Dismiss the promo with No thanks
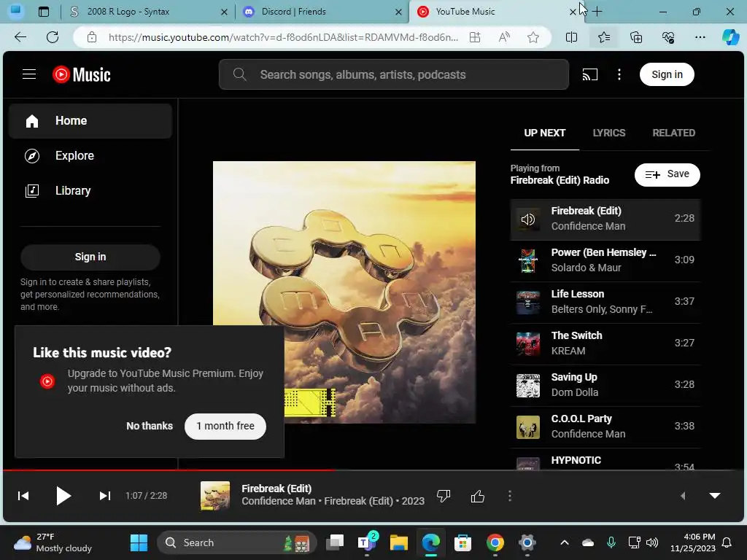Screen dimensions: 747x560 tap(150, 426)
